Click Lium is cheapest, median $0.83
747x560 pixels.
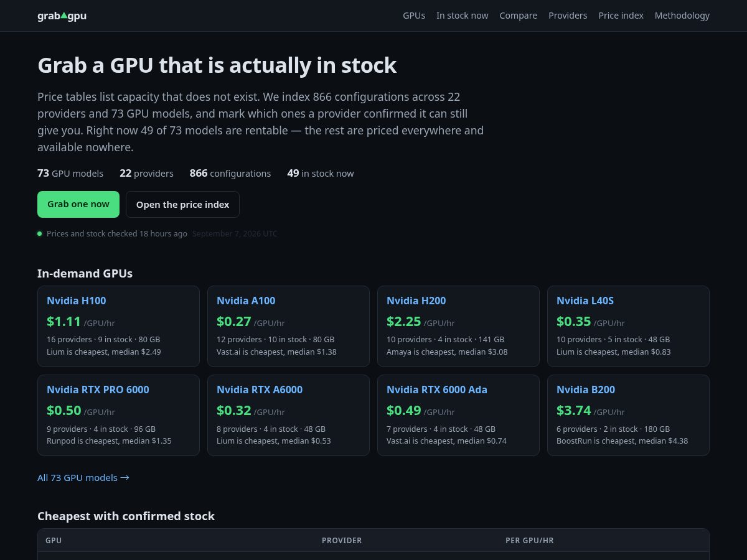[x=614, y=352]
